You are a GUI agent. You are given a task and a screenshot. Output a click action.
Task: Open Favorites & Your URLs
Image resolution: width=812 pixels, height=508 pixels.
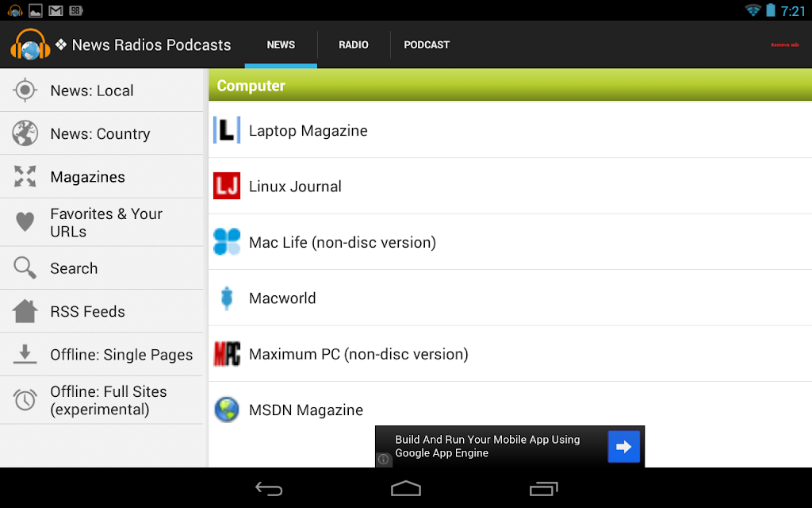[101, 222]
